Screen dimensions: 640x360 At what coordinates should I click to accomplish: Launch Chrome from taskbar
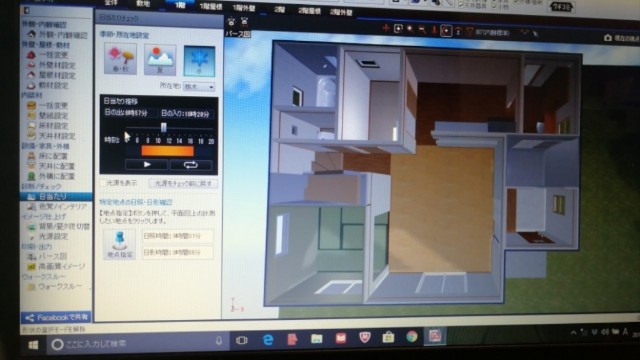(x=412, y=336)
